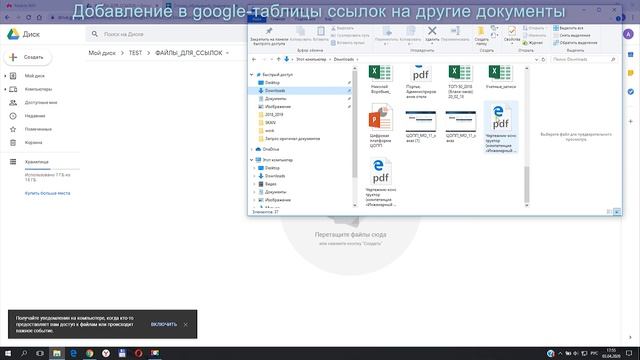Image resolution: width=640 pixels, height=360 pixels.
Task: Open Мой диск in Drive sidebar
Action: pyautogui.click(x=34, y=76)
